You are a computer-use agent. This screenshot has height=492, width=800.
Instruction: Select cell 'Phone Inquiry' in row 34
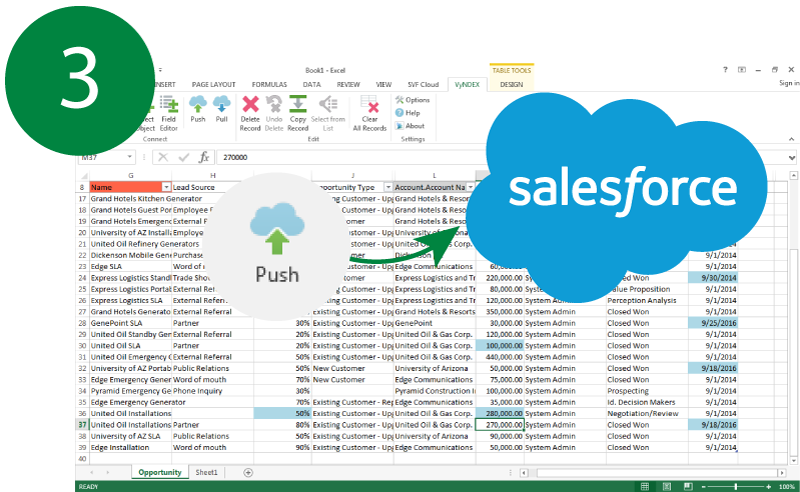tap(213, 391)
